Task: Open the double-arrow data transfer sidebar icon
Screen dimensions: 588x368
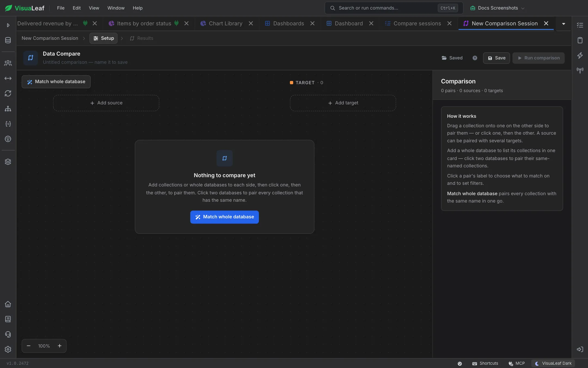Action: pos(8,79)
